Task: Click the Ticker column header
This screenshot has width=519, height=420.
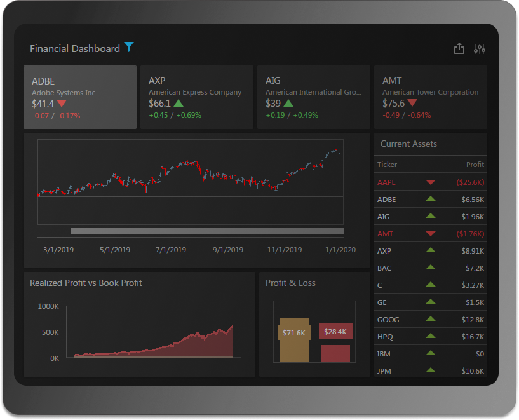Action: coord(388,165)
